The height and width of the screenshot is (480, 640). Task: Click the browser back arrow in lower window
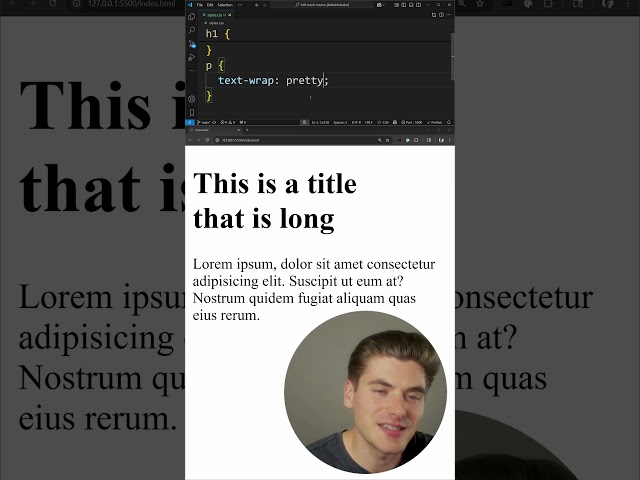click(x=190, y=140)
